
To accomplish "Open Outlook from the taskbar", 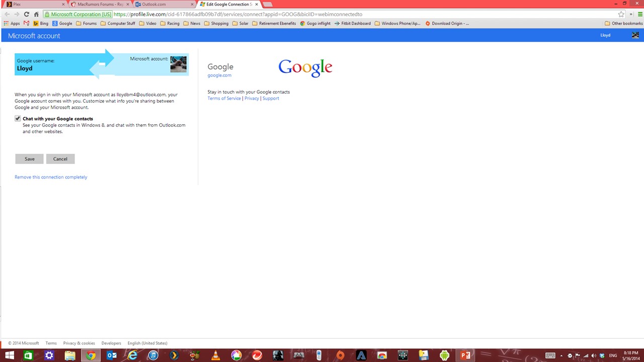I will click(x=111, y=355).
